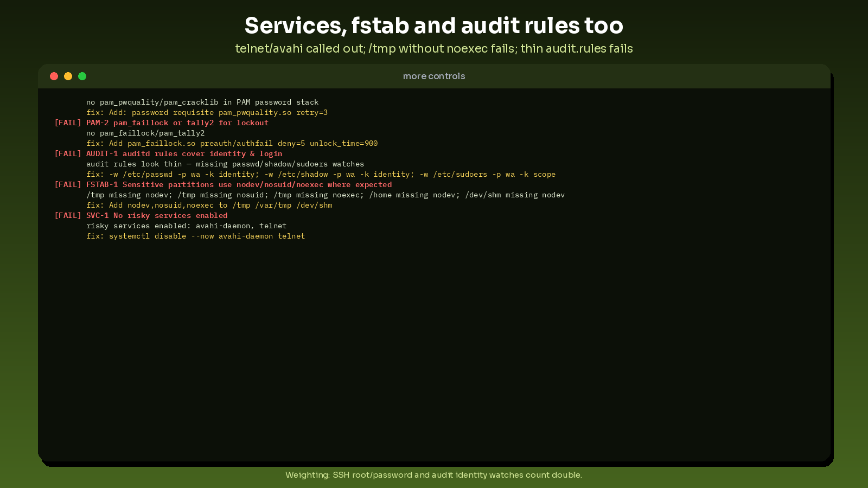The width and height of the screenshot is (868, 488).
Task: Select the [FAIL] SVC-1 No risky services line
Action: coord(141,215)
